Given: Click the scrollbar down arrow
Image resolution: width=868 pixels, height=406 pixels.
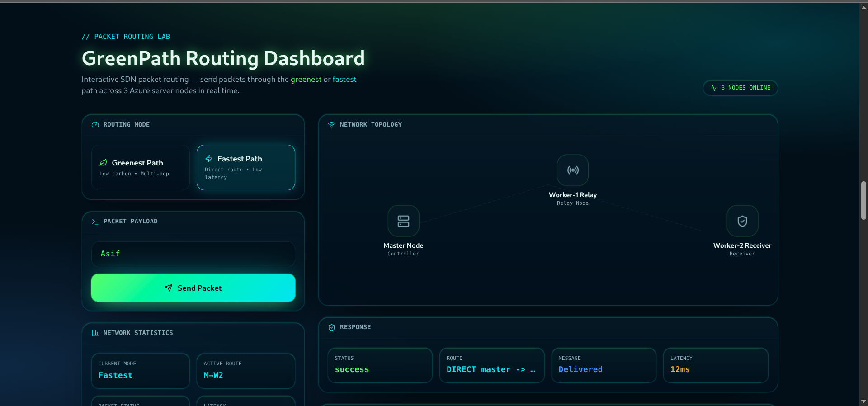Looking at the screenshot, I should coord(863,401).
